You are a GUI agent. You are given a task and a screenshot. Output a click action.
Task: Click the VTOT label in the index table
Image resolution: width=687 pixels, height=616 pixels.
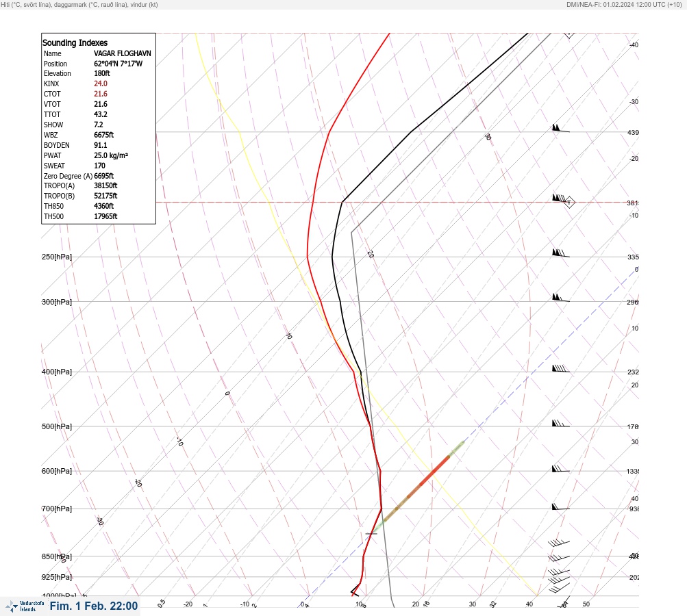coord(52,104)
